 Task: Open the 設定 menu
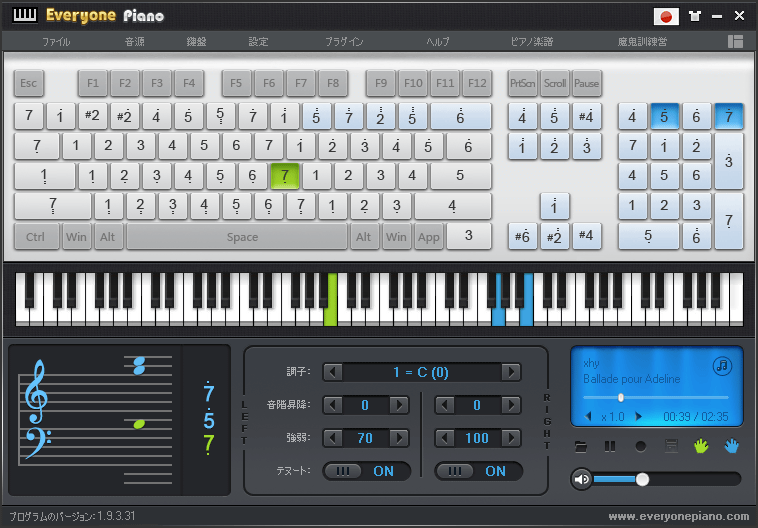258,42
